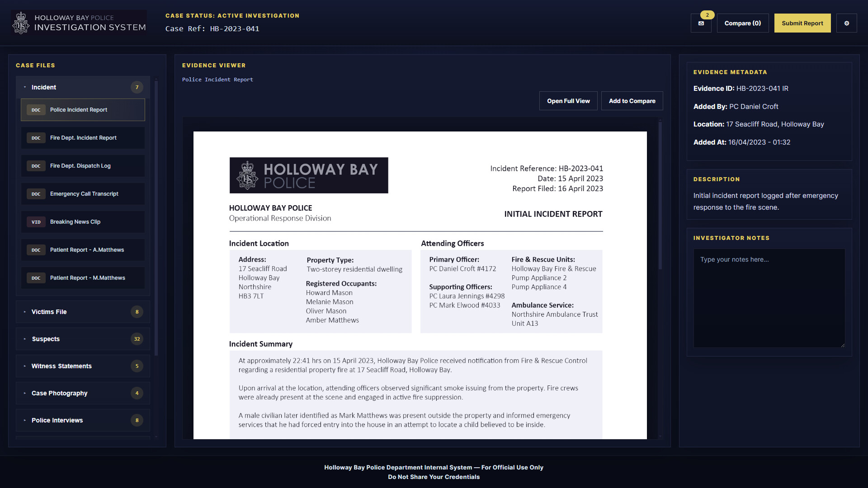Expand the Witness Statements folder

[x=61, y=366]
